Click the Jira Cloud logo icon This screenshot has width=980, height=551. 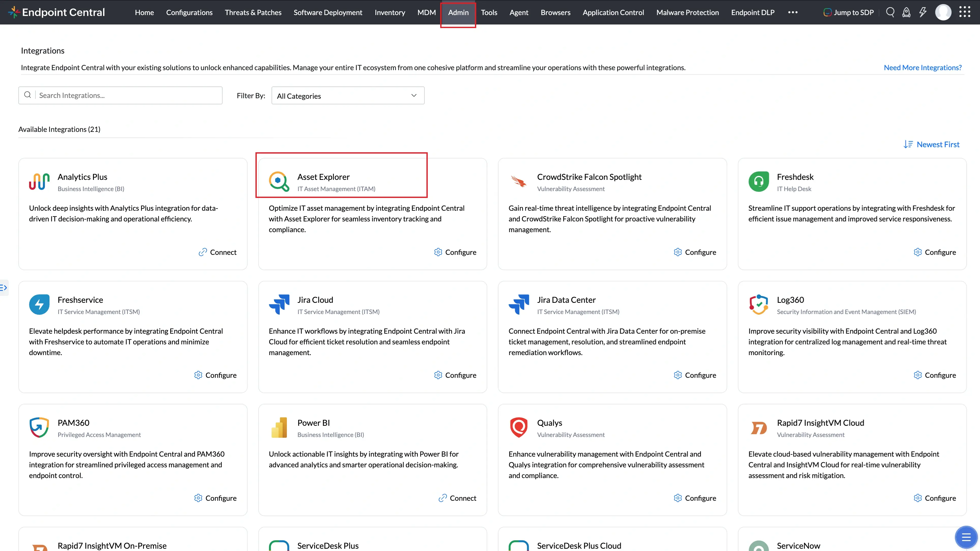point(279,305)
